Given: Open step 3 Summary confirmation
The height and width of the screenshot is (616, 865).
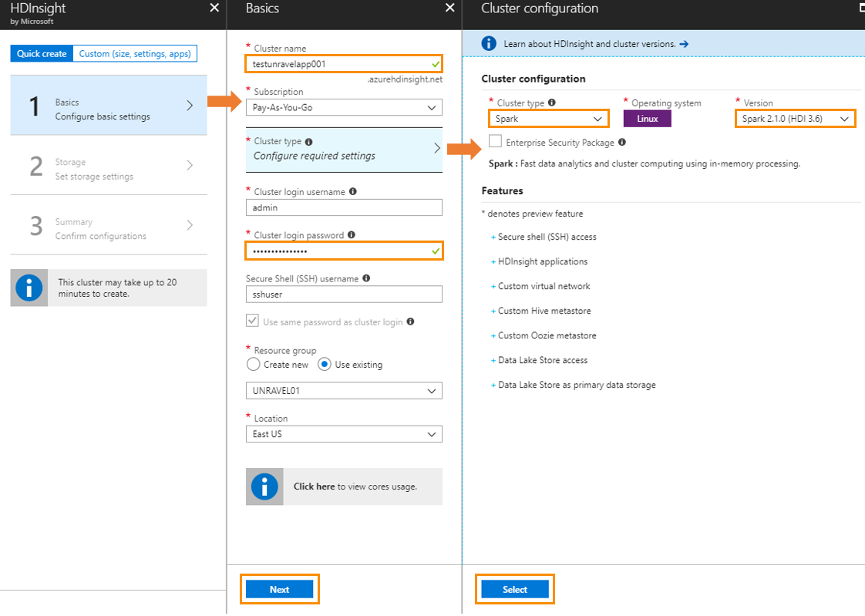Looking at the screenshot, I should click(x=109, y=225).
